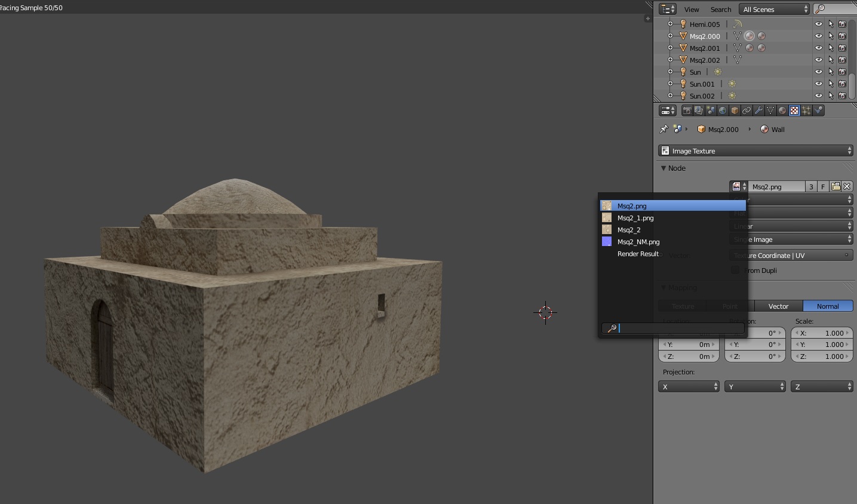Toggle Sun visibility eye icon
The image size is (857, 504).
(x=819, y=72)
